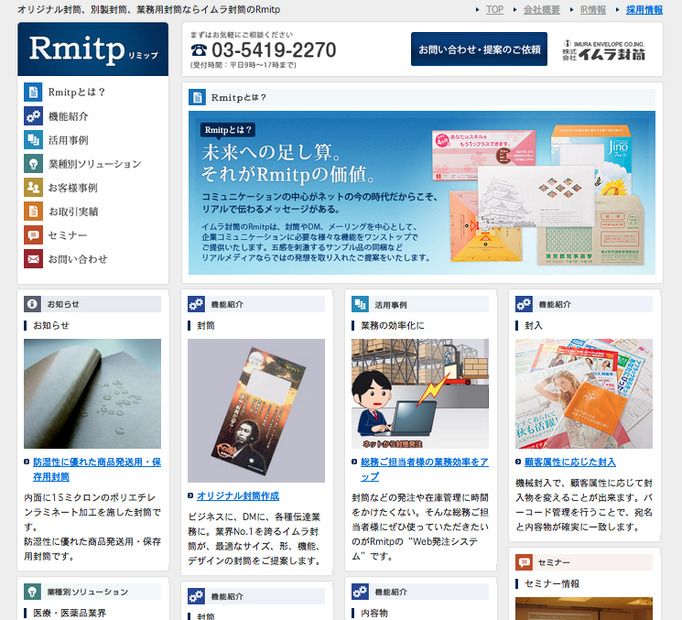Click the 受付時間：平日9時～17時まで text
682x620 pixels.
243,65
